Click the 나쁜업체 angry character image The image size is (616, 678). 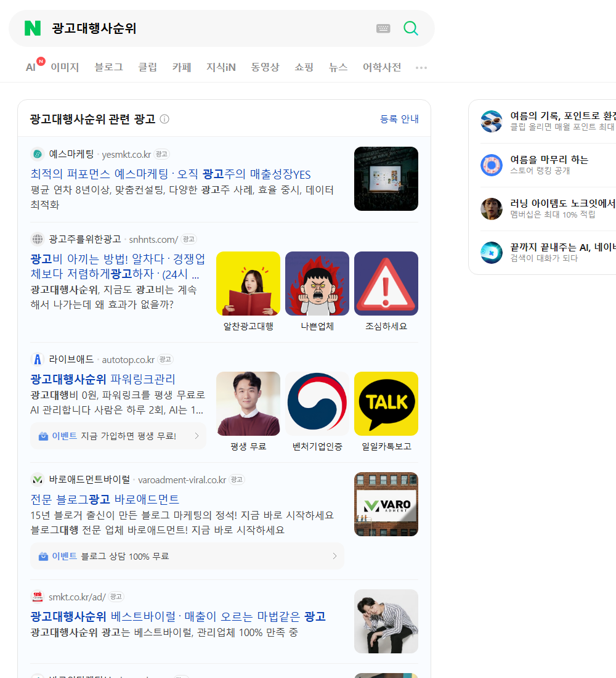[x=317, y=284]
